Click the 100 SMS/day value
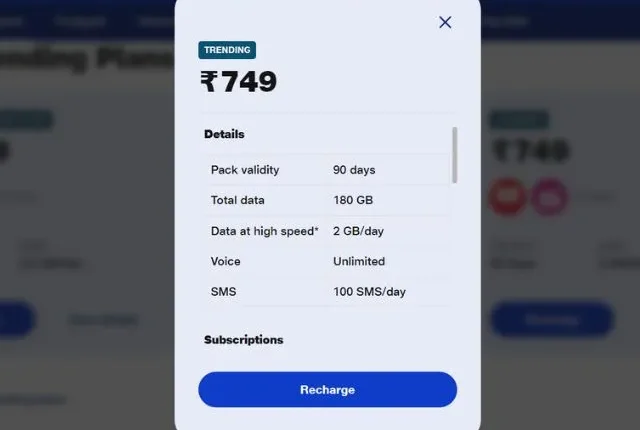This screenshot has width=640, height=430. (369, 292)
